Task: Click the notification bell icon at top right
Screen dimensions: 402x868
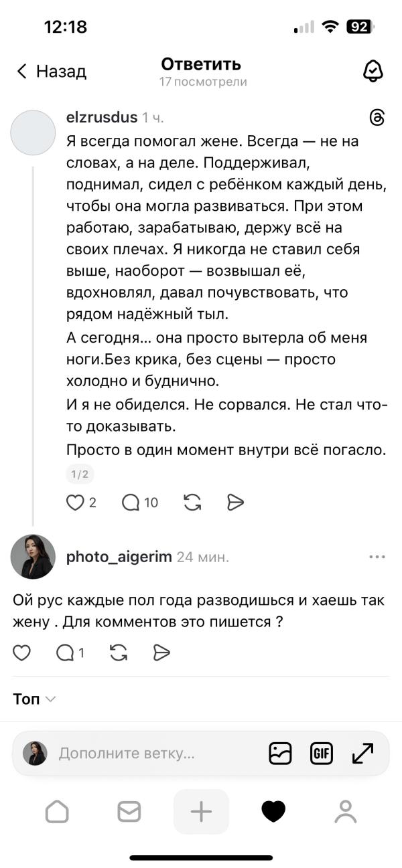Action: click(375, 70)
